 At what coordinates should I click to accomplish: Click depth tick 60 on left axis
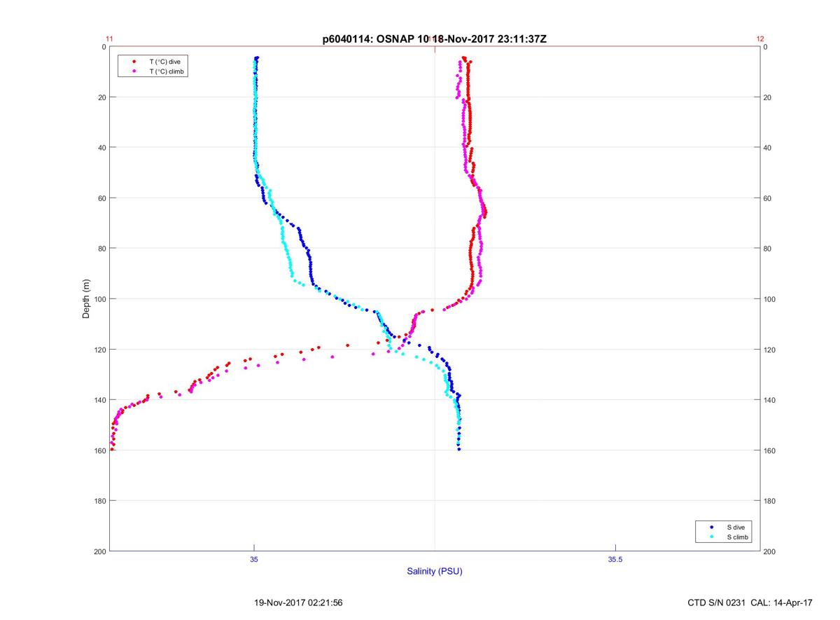click(101, 198)
